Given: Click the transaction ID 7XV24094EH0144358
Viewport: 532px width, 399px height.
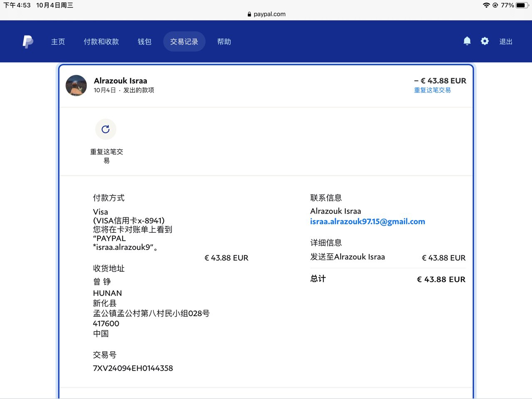Looking at the screenshot, I should (x=133, y=368).
